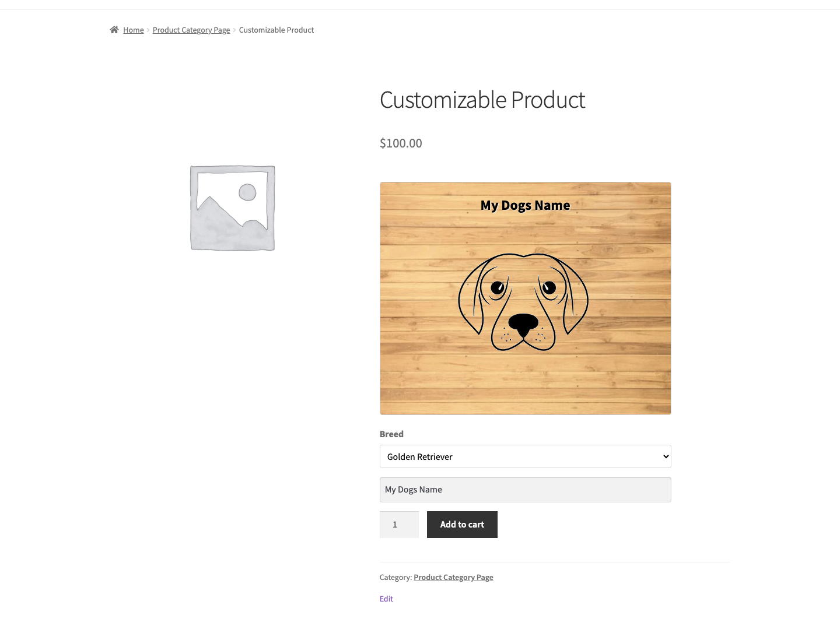
Task: Open the Home breadcrumb link
Action: [x=133, y=30]
